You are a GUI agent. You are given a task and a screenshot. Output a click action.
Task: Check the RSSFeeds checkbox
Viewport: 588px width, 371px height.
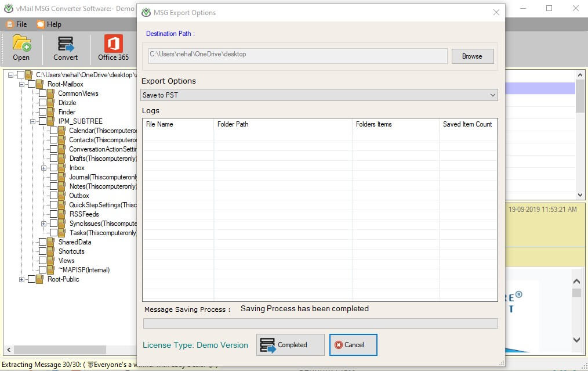[x=53, y=214]
